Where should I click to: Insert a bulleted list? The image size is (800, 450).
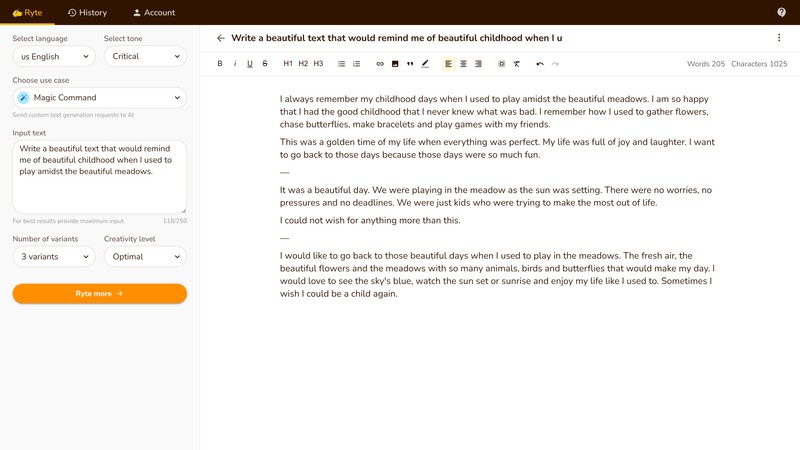pyautogui.click(x=342, y=64)
